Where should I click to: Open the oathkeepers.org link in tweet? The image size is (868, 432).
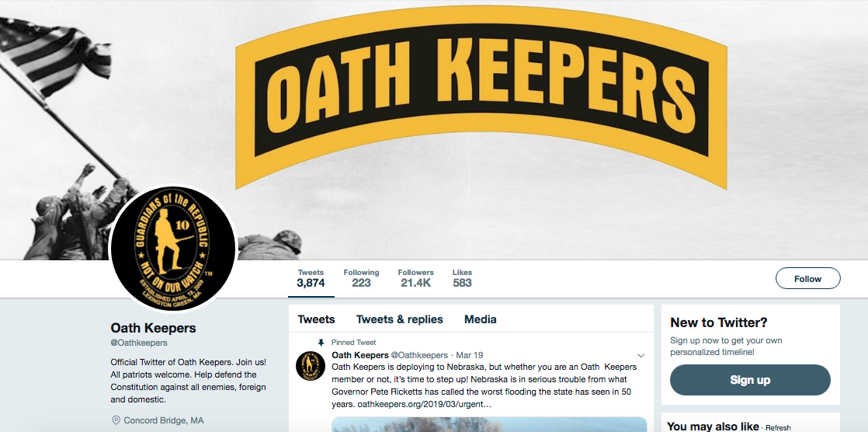click(425, 404)
